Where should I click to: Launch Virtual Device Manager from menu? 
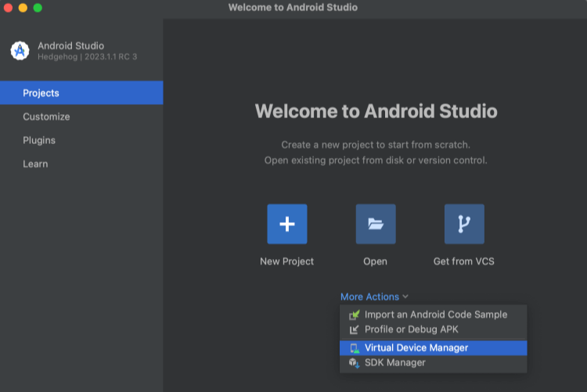pos(433,348)
